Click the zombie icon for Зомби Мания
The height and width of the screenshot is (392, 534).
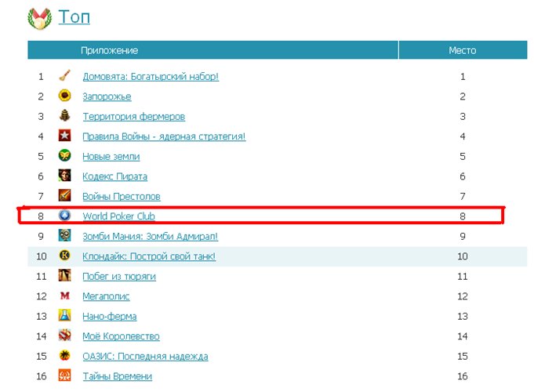pyautogui.click(x=65, y=236)
